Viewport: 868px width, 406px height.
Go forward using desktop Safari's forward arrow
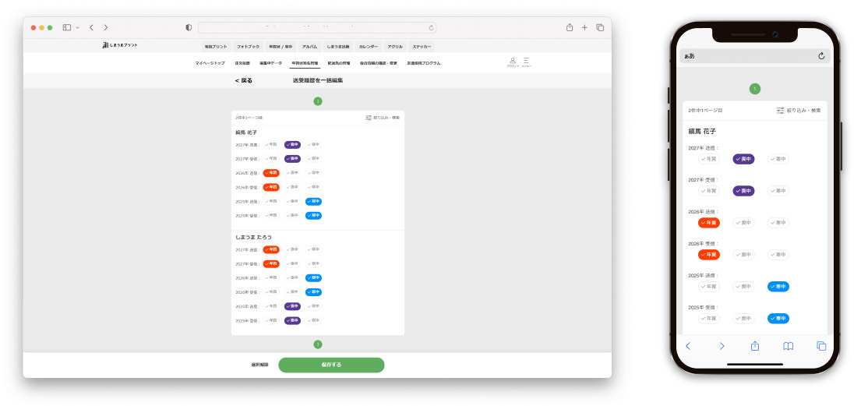[106, 27]
